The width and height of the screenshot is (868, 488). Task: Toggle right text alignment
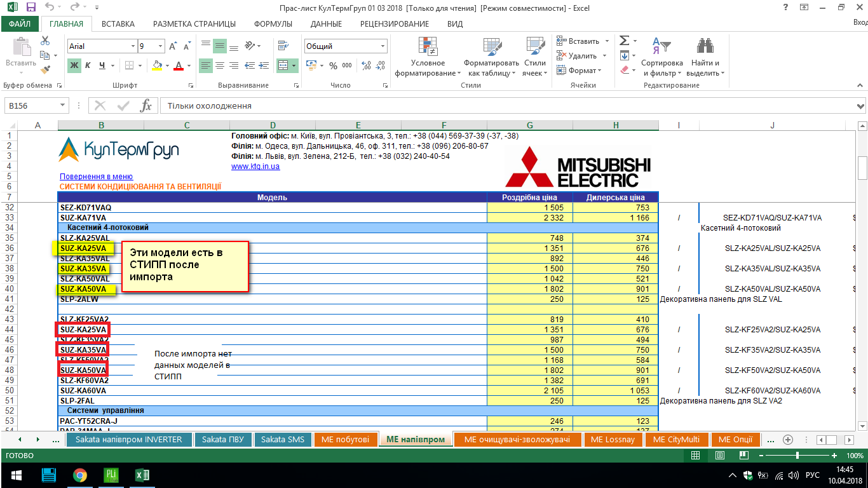pos(234,65)
